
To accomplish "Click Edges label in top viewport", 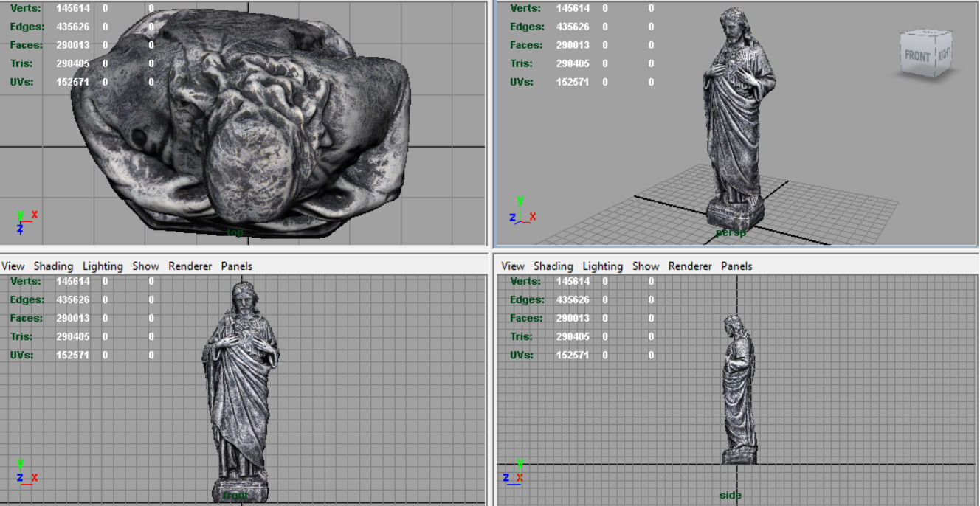I will pyautogui.click(x=27, y=27).
